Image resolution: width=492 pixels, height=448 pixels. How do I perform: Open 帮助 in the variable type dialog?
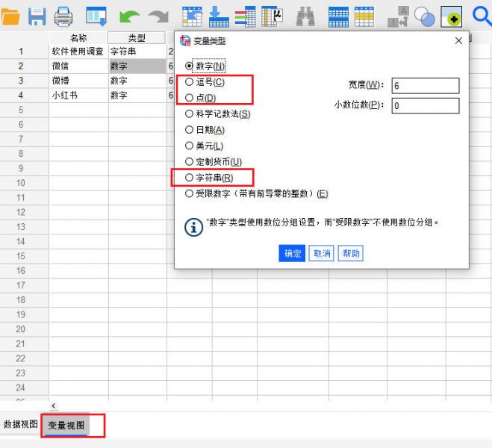point(351,253)
